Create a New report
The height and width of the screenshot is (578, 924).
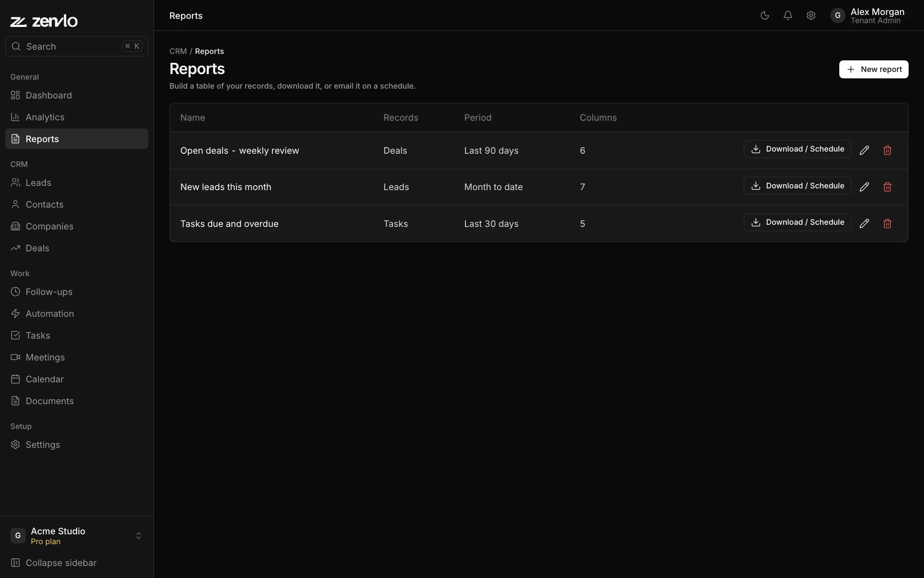click(874, 69)
